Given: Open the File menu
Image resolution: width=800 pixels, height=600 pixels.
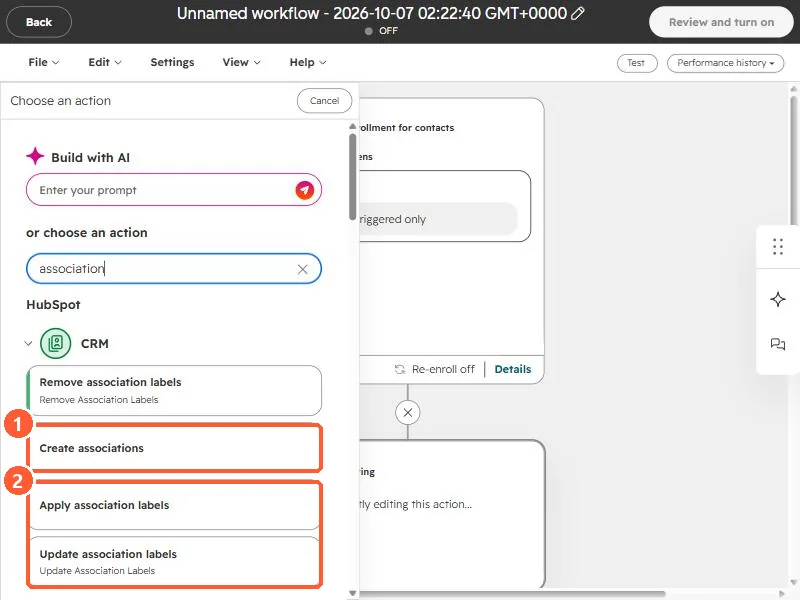Looking at the screenshot, I should 43,62.
